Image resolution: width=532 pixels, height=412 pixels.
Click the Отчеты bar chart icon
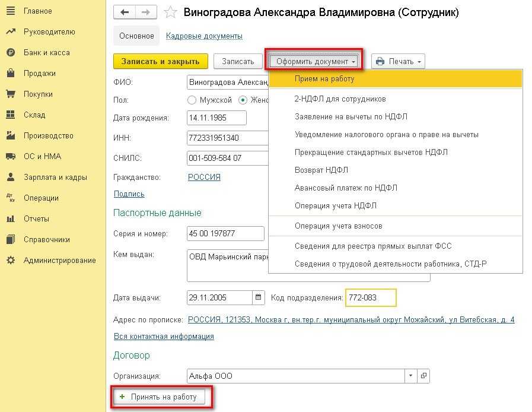(11, 218)
